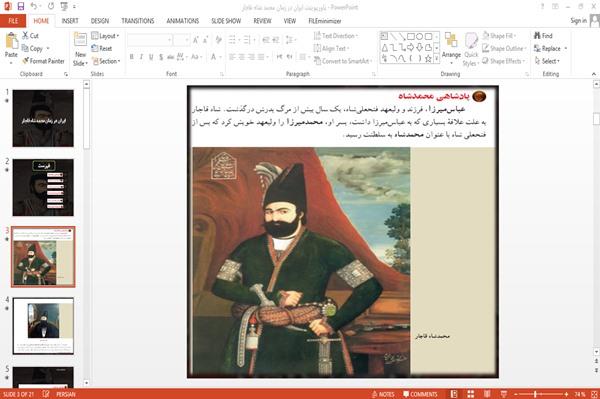Open the font size combo box

coord(181,40)
